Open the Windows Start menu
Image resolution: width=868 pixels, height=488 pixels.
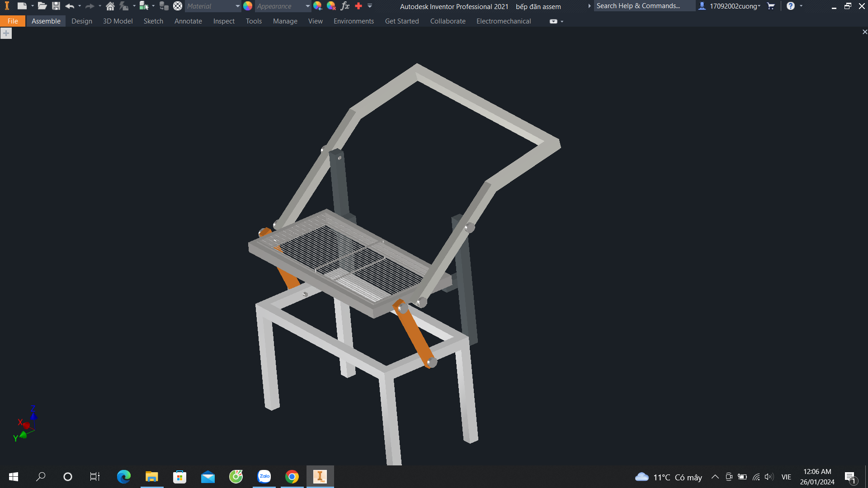[x=14, y=477]
